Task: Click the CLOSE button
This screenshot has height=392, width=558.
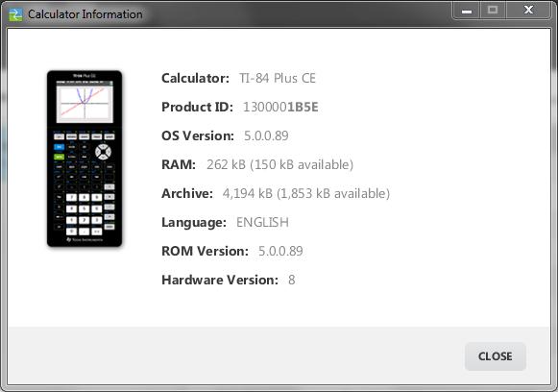Action: [x=495, y=356]
